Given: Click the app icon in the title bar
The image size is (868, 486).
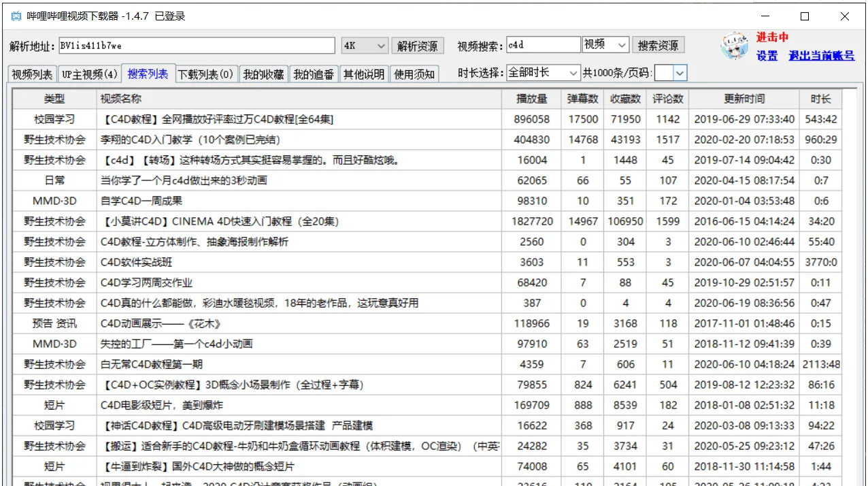Looking at the screenshot, I should [x=15, y=15].
